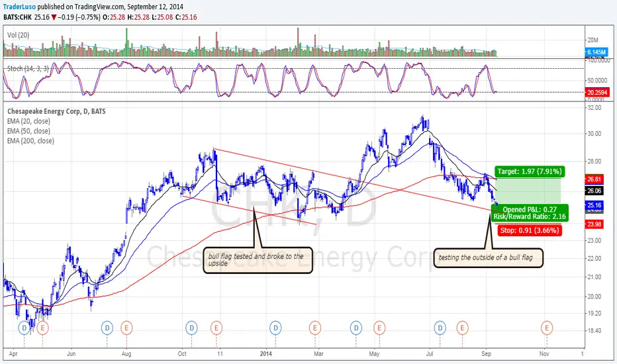The image size is (617, 364).
Task: Click the Mar label on time axis
Action: click(x=318, y=354)
